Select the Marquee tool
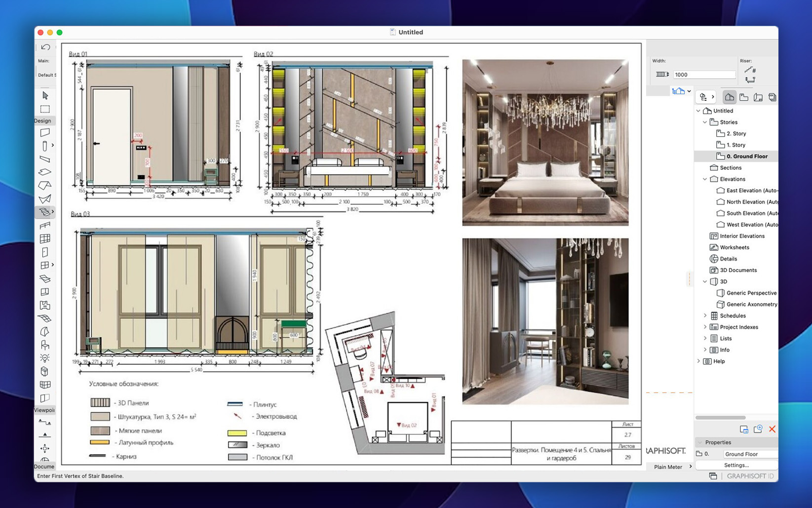 click(45, 109)
